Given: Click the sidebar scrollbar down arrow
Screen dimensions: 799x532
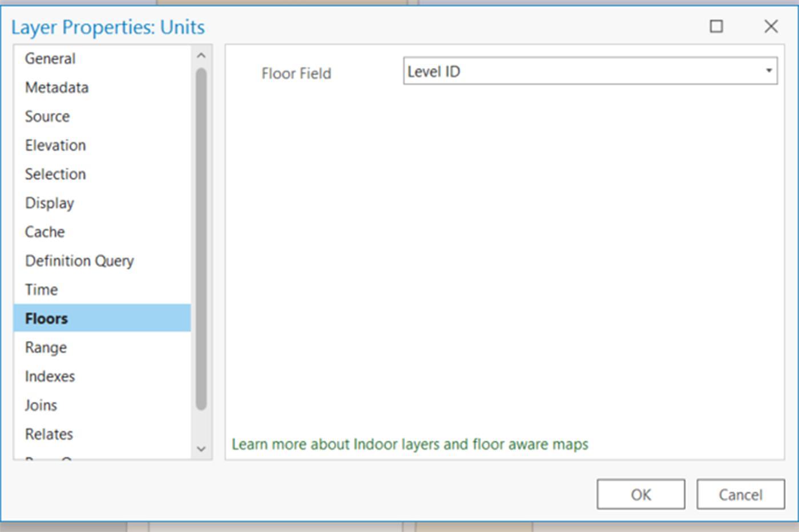Looking at the screenshot, I should 201,449.
